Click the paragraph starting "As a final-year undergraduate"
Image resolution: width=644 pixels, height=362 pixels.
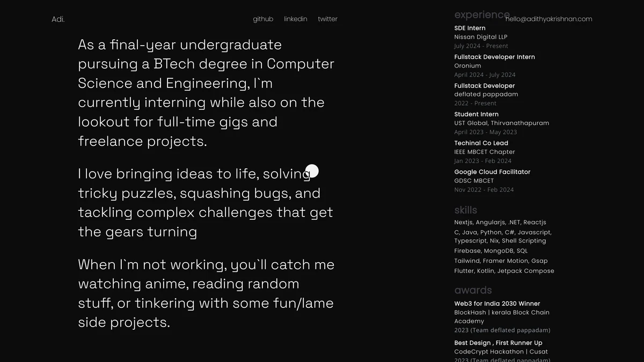[206, 93]
